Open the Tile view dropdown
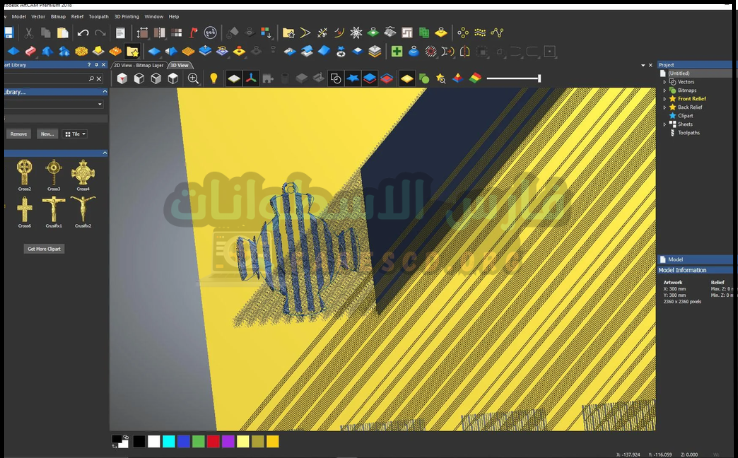The height and width of the screenshot is (458, 738). tap(75, 133)
